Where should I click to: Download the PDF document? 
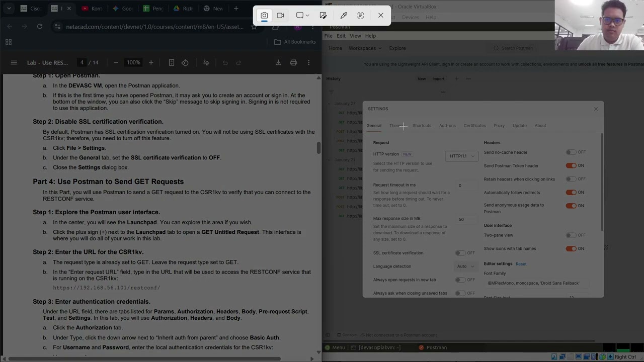[x=278, y=62]
